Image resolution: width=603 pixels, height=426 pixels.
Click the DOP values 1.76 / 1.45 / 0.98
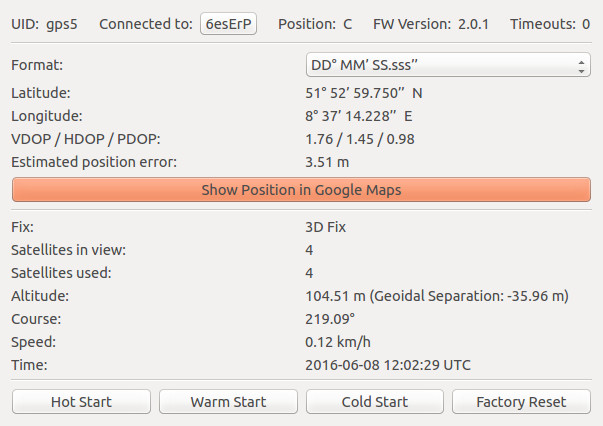[360, 139]
